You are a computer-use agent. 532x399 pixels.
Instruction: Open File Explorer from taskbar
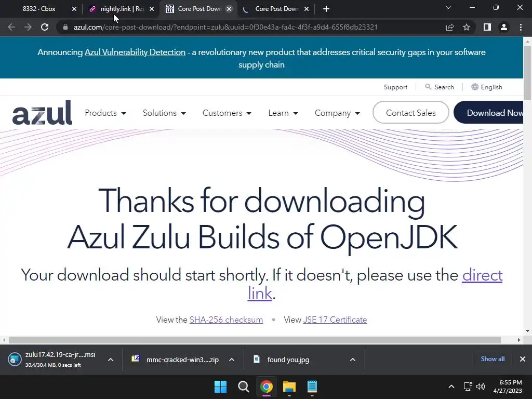click(x=289, y=387)
